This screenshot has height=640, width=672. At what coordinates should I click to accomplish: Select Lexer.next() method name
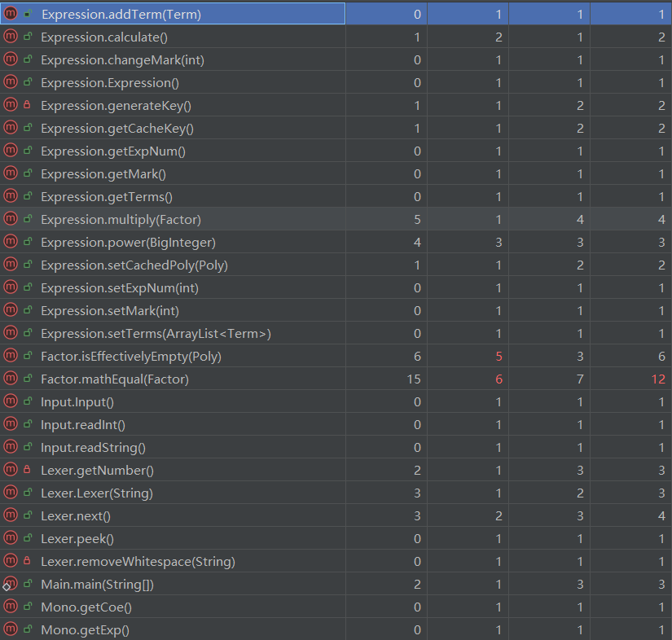tap(76, 515)
